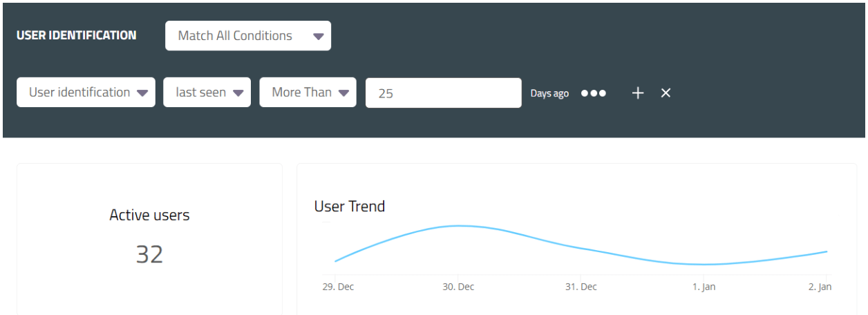This screenshot has width=868, height=315.
Task: Click the 30. Dec axis label
Action: point(458,287)
